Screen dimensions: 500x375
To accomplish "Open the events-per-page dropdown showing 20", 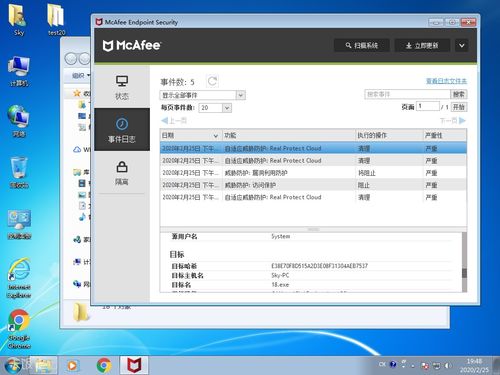I will click(215, 108).
